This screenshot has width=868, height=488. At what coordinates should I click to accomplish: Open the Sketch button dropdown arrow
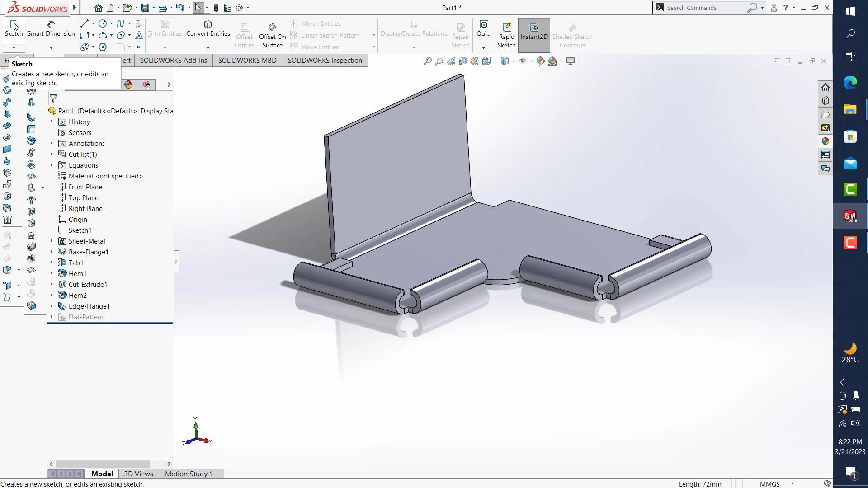click(14, 48)
